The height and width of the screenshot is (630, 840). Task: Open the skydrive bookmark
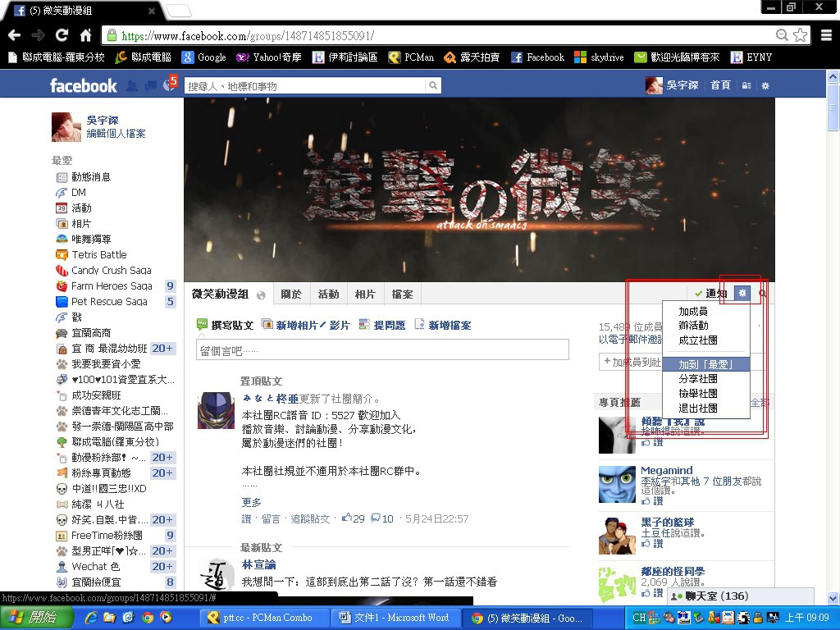[599, 57]
